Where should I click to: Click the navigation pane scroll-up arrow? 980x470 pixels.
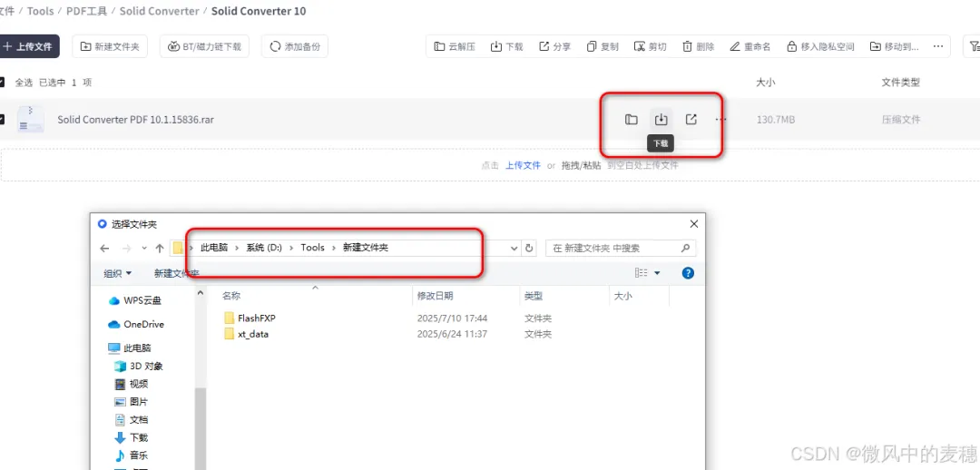[201, 292]
